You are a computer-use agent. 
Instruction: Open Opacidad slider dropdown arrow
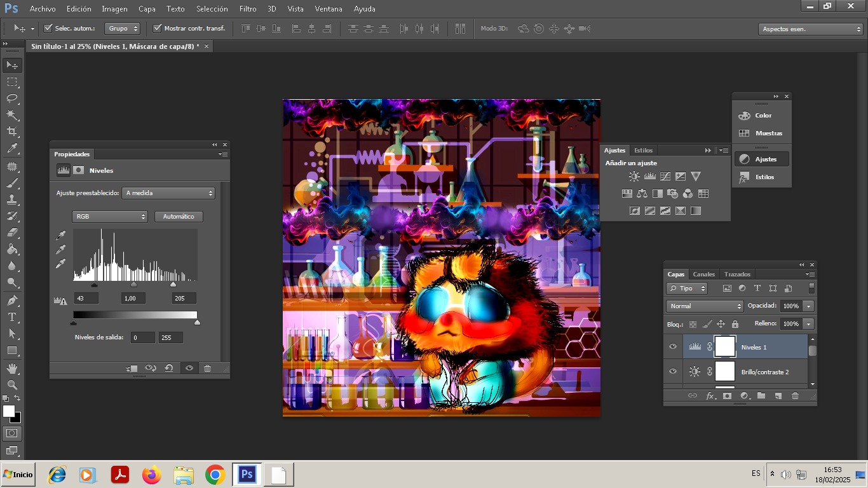coord(808,306)
